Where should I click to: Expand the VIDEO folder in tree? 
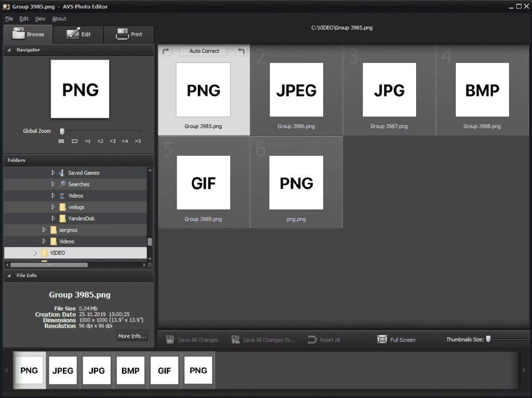click(x=35, y=253)
